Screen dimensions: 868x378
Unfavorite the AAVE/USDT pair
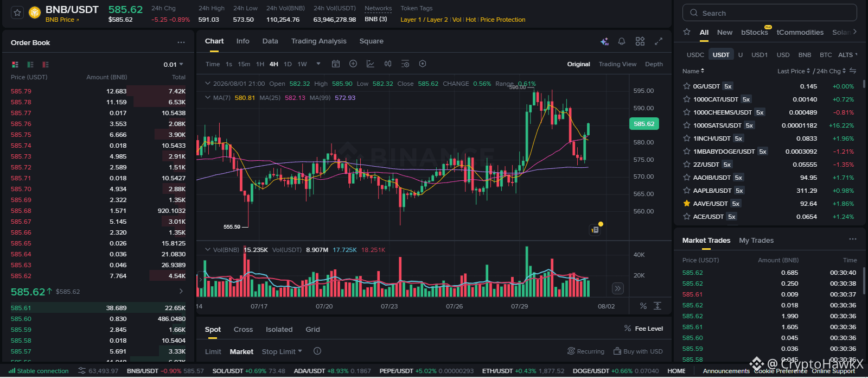[687, 204]
